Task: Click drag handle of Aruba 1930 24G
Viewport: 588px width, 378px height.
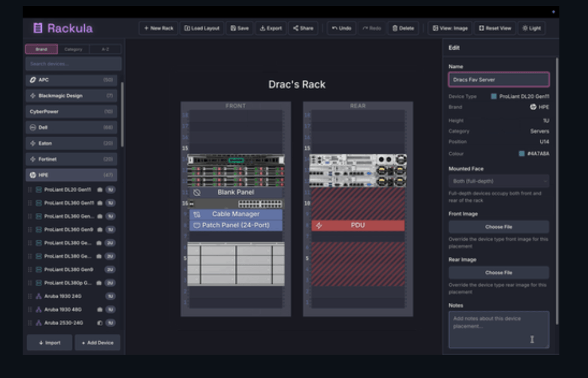Action: tap(30, 296)
